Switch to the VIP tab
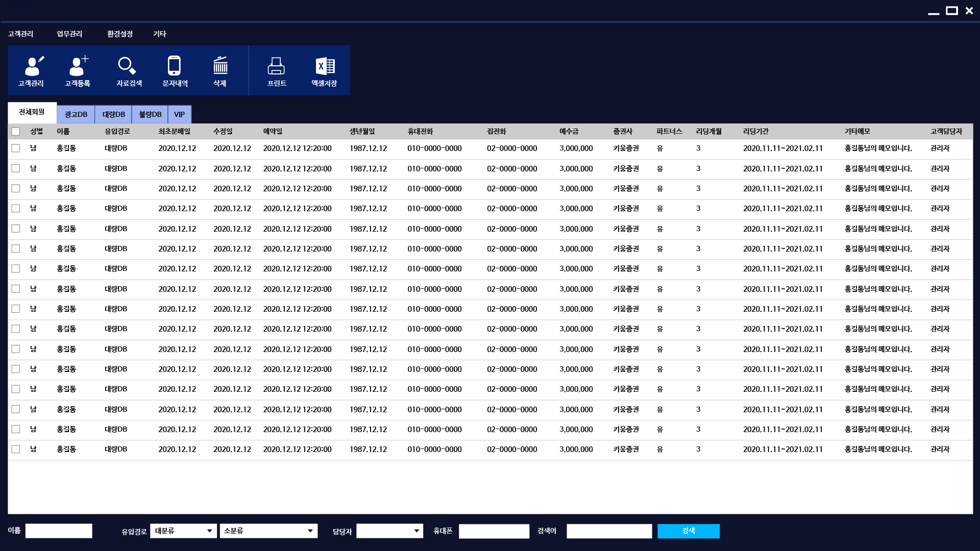The width and height of the screenshot is (980, 551). [x=179, y=114]
